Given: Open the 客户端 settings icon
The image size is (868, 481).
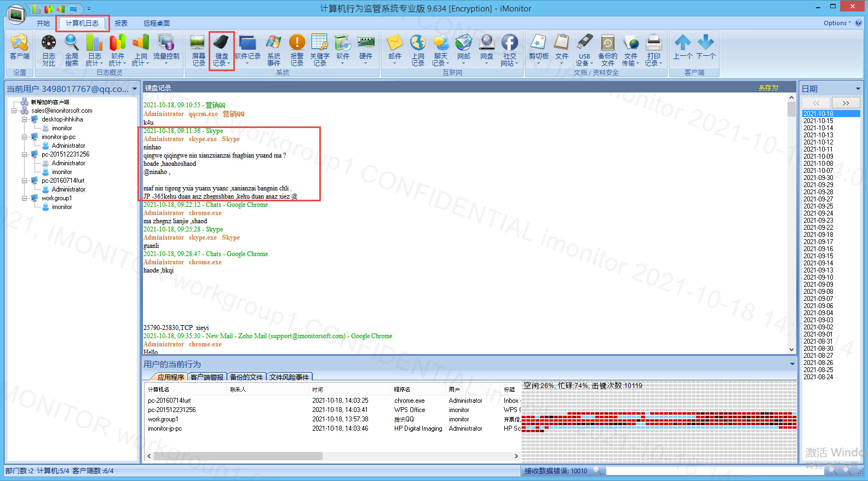Looking at the screenshot, I should (20, 47).
